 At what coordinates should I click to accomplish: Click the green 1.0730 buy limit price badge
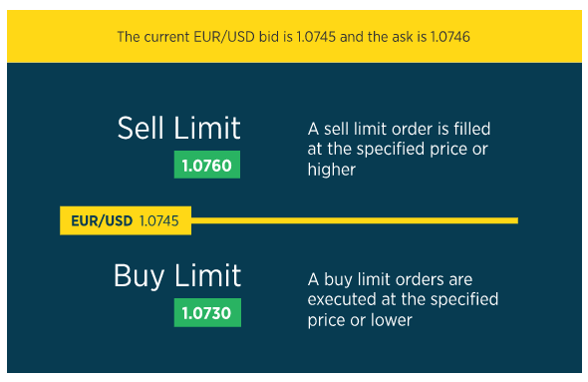[207, 312]
